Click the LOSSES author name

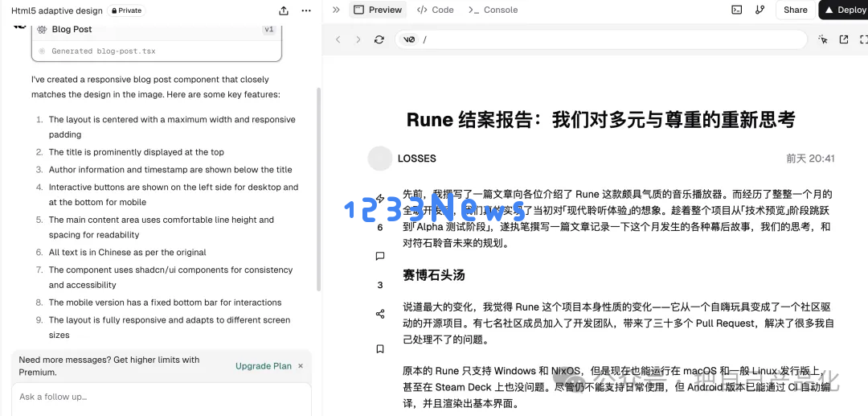click(x=417, y=159)
